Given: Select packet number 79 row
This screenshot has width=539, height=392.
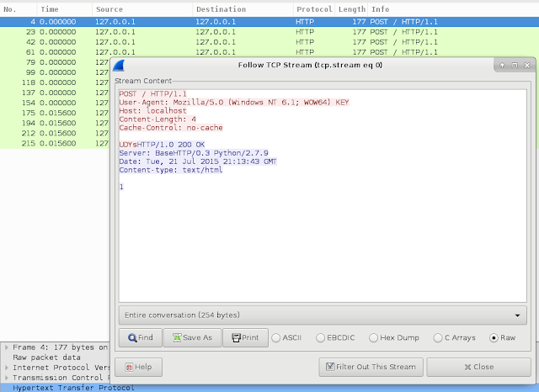Looking at the screenshot, I should point(55,62).
